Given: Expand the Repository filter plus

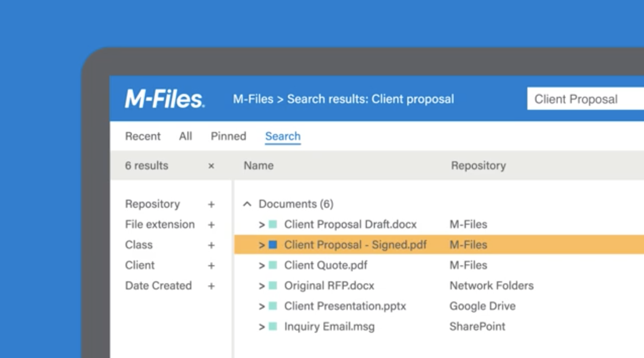Looking at the screenshot, I should 211,204.
